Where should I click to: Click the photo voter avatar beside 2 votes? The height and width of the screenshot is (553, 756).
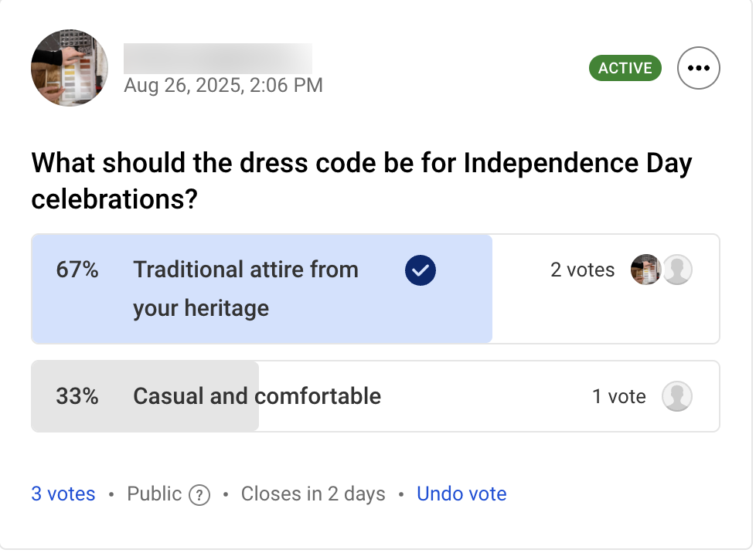point(645,270)
